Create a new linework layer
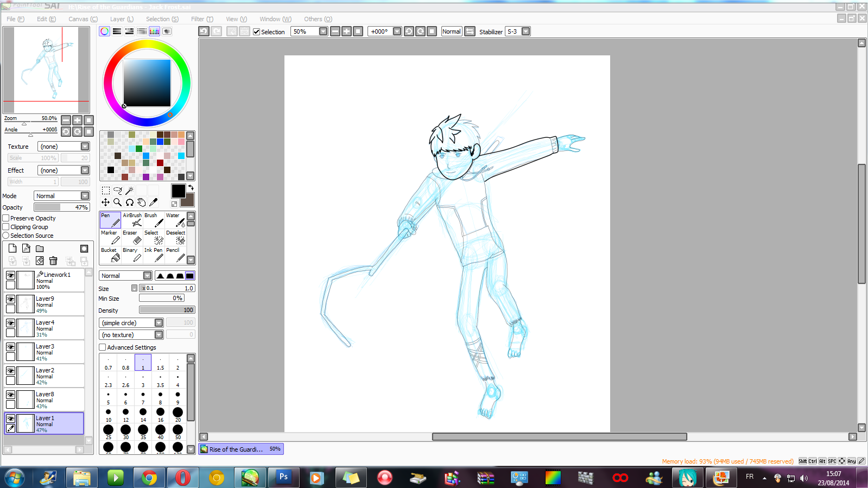This screenshot has height=488, width=868. [26, 248]
